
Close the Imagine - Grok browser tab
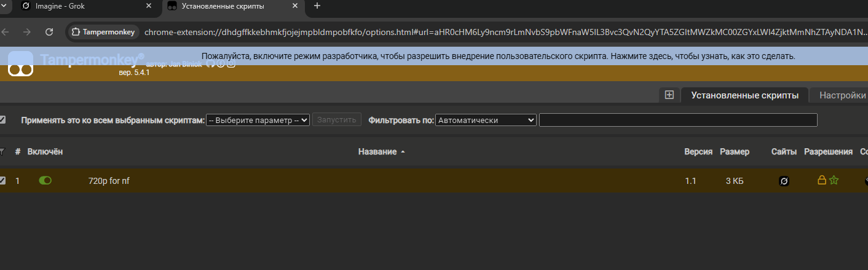point(149,6)
